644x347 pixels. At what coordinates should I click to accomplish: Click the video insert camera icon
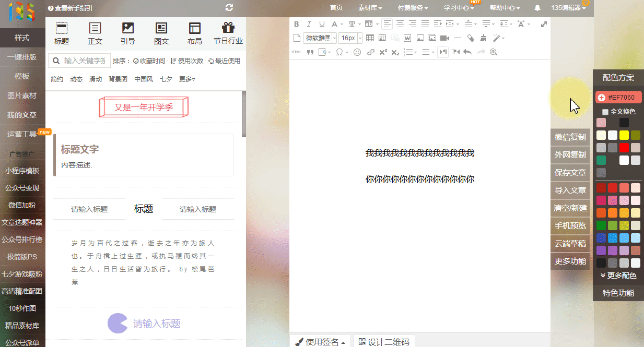[x=444, y=38]
